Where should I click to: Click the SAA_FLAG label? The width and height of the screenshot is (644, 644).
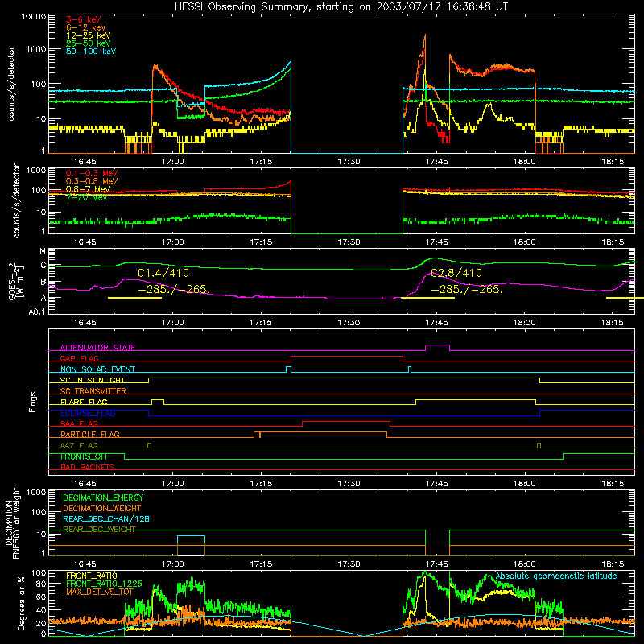[x=79, y=423]
